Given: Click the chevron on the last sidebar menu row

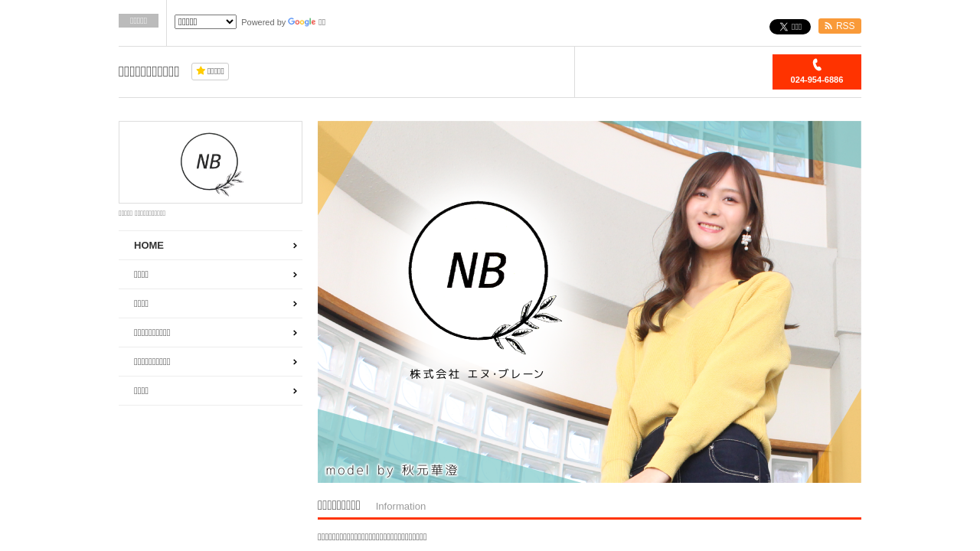Looking at the screenshot, I should click(x=295, y=391).
